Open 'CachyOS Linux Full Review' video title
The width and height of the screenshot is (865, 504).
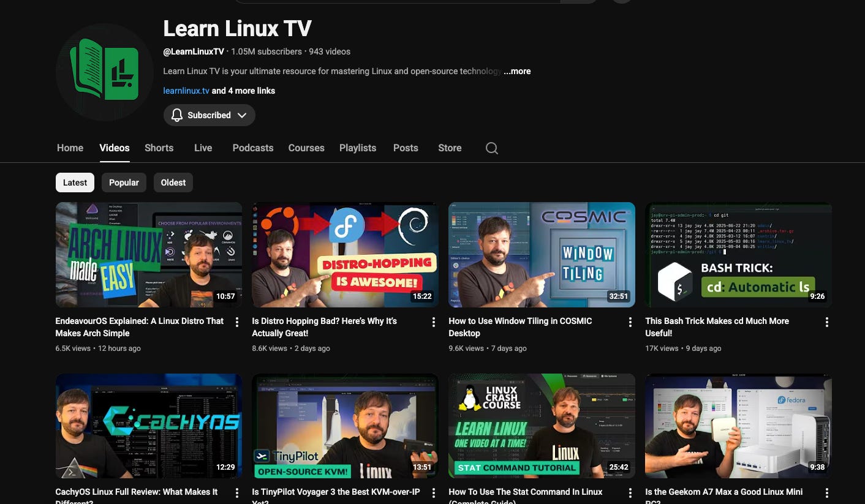(137, 495)
